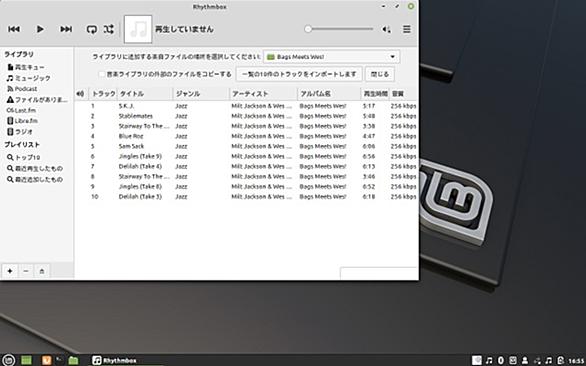Import the 10 listed tracks
This screenshot has width=586, height=366.
(x=299, y=74)
